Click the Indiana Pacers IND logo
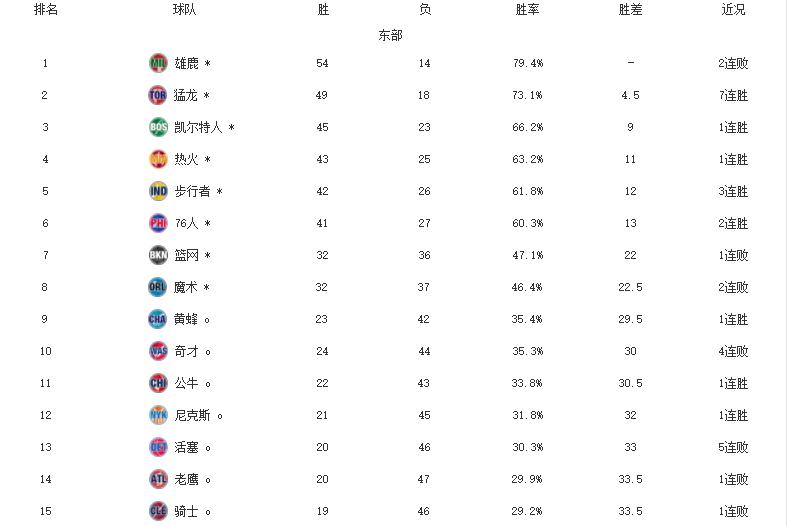This screenshot has width=787, height=526. (x=158, y=191)
